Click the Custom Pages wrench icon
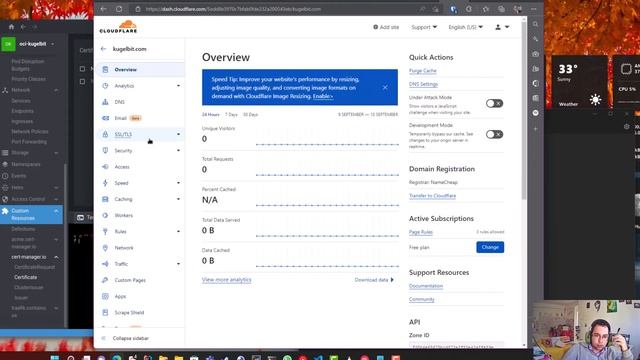 point(105,280)
